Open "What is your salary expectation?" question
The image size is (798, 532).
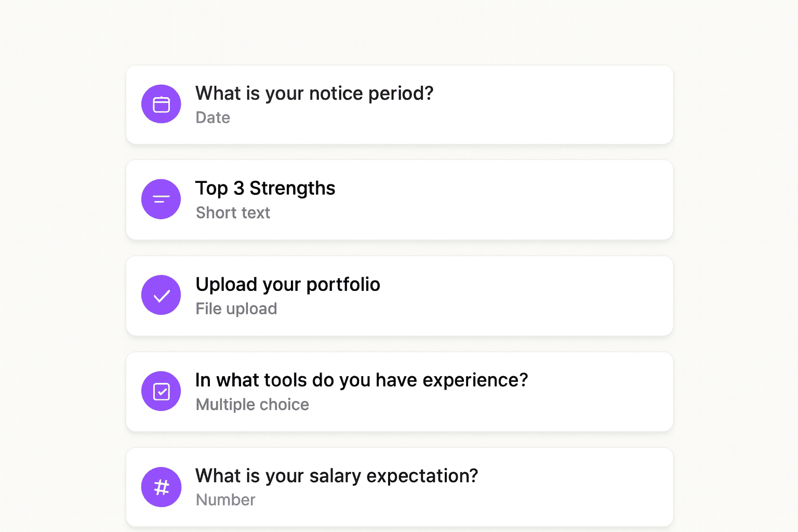(x=337, y=476)
